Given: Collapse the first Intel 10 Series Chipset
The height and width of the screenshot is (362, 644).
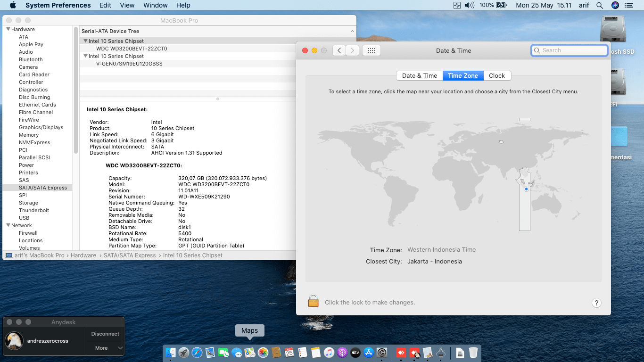Looking at the screenshot, I should [x=85, y=41].
